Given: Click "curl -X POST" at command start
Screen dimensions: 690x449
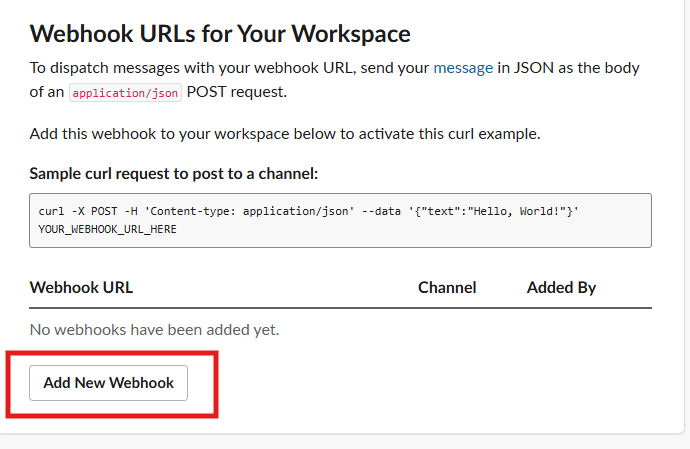Looking at the screenshot, I should (72, 211).
